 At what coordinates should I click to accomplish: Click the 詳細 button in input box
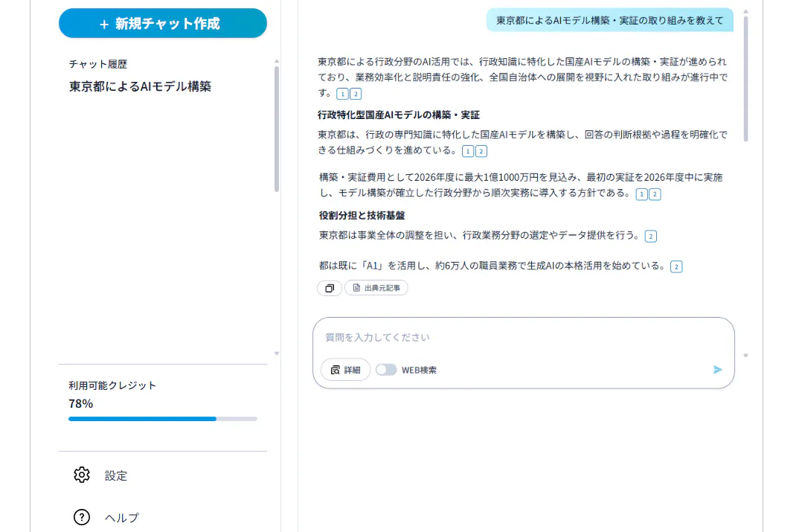pos(345,370)
